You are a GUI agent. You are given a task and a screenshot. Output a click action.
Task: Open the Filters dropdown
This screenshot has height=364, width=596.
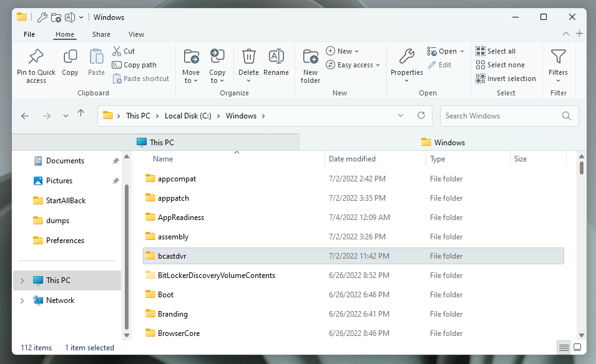pyautogui.click(x=558, y=65)
